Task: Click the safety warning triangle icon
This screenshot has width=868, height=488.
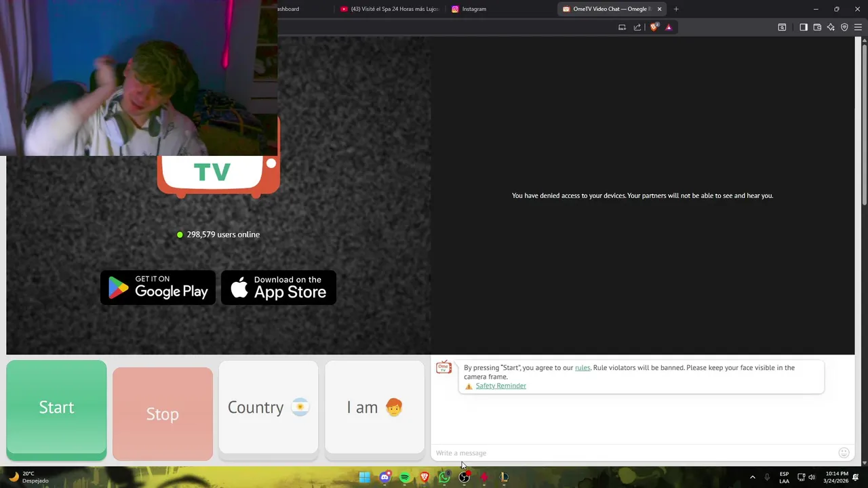Action: [x=469, y=386]
